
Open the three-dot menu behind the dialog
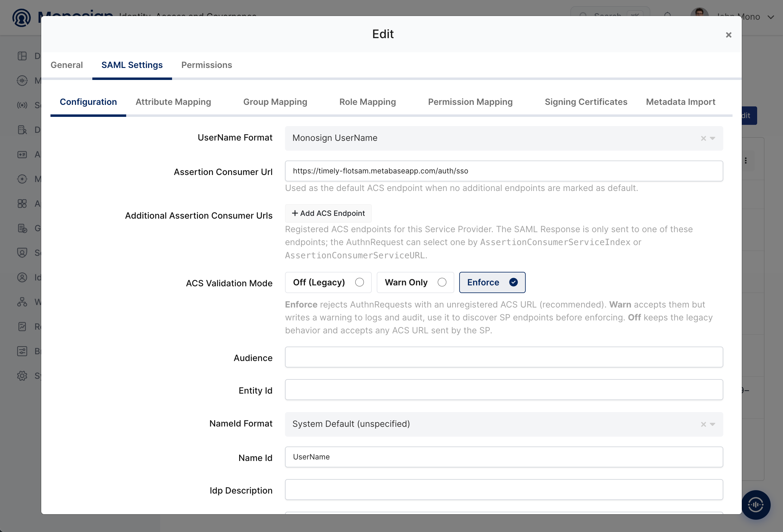coord(745,161)
